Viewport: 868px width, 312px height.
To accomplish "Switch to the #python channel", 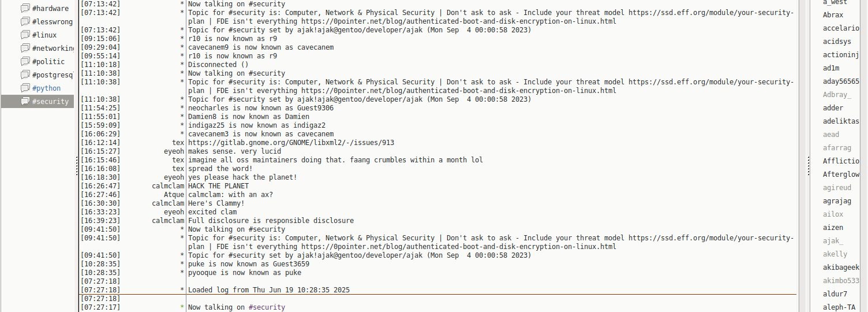I will tap(46, 88).
